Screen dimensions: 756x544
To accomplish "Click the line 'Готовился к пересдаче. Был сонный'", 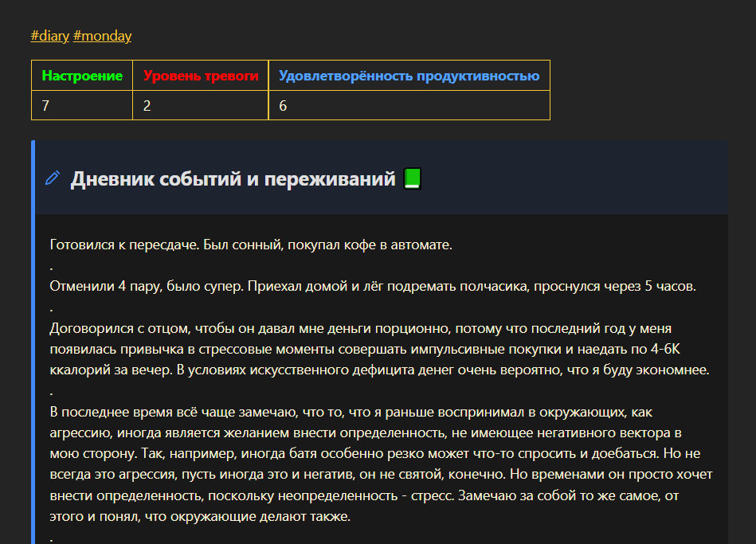I will click(251, 245).
